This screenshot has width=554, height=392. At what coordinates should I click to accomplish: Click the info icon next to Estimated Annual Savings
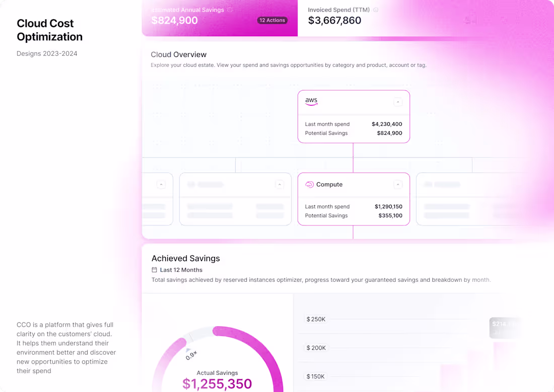[230, 10]
